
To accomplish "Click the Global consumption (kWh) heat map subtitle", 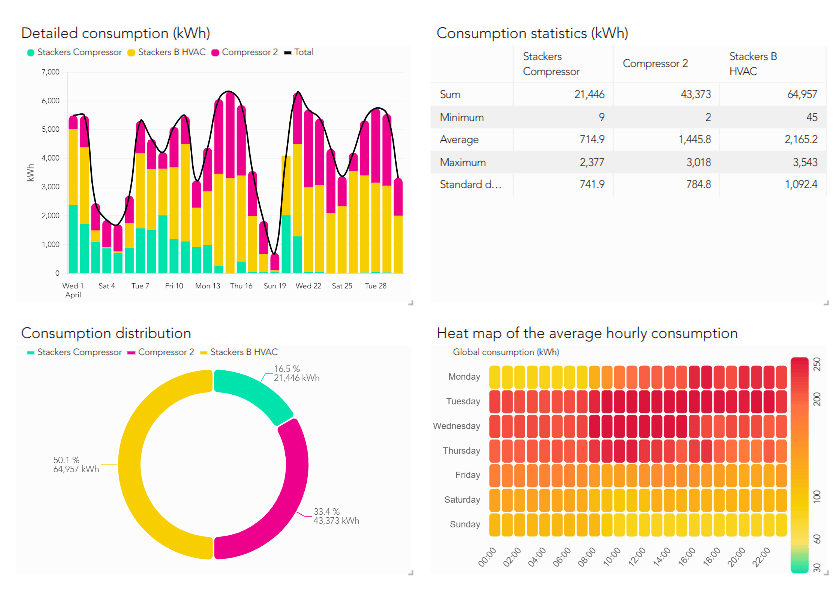I will [506, 352].
